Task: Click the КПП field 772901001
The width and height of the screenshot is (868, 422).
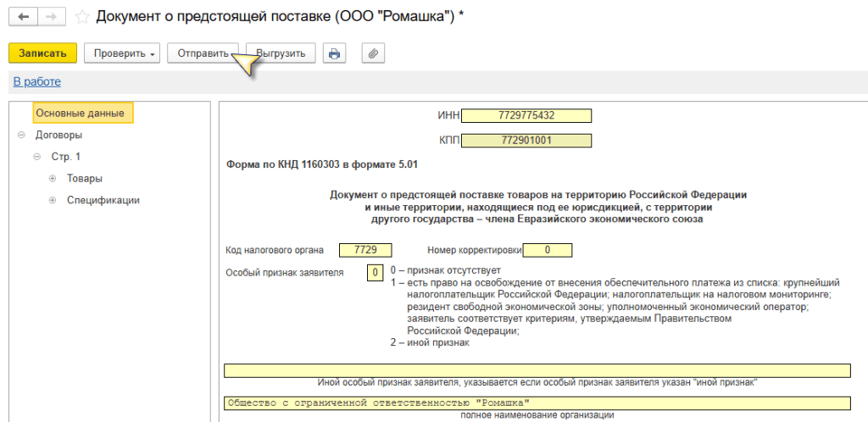Action: [x=526, y=141]
